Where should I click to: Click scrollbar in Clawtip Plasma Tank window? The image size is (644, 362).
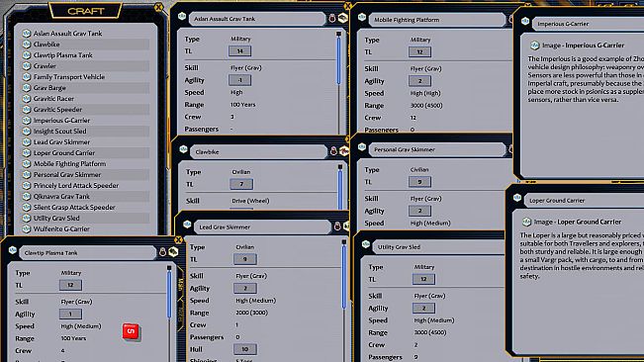tap(169, 295)
